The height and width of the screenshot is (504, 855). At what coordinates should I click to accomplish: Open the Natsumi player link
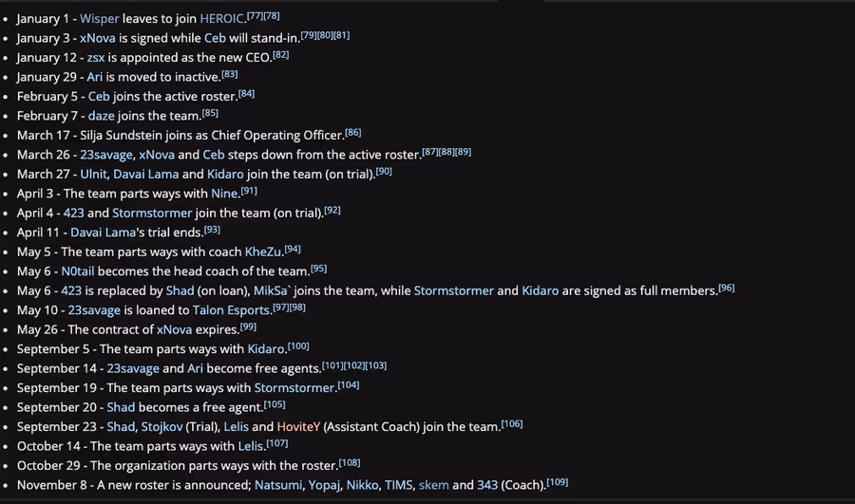point(280,485)
